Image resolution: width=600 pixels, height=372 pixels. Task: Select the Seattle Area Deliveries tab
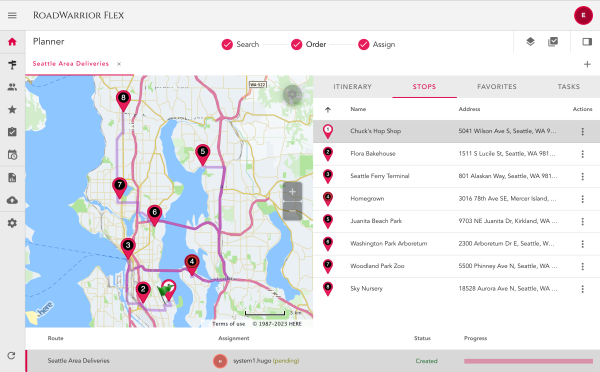tap(71, 64)
